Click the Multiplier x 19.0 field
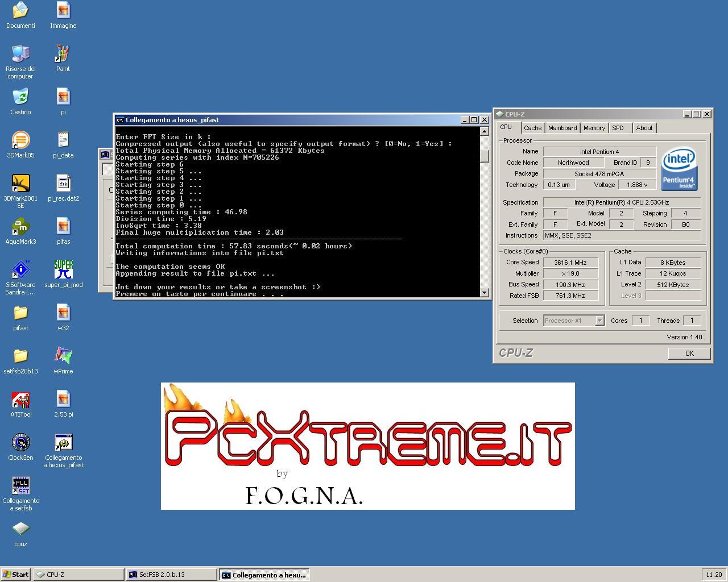 point(570,273)
